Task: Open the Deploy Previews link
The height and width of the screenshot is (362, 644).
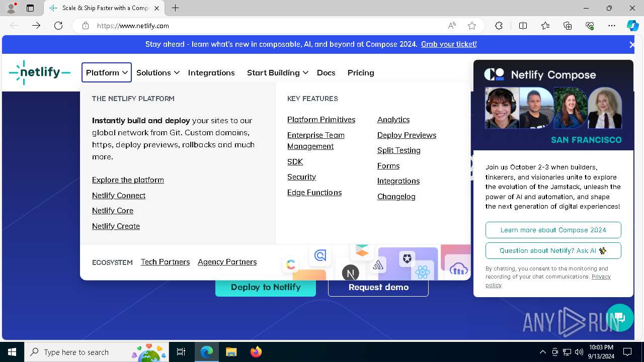Action: point(407,135)
